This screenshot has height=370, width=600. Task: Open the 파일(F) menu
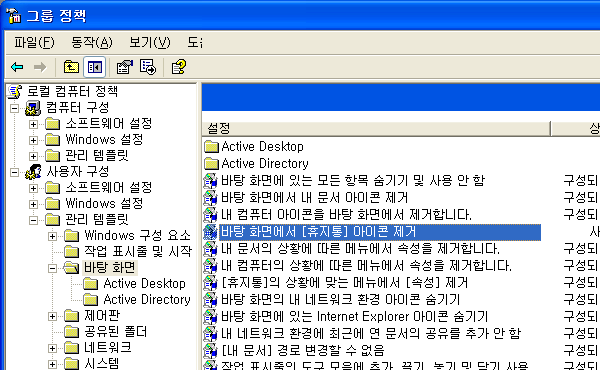(x=34, y=42)
